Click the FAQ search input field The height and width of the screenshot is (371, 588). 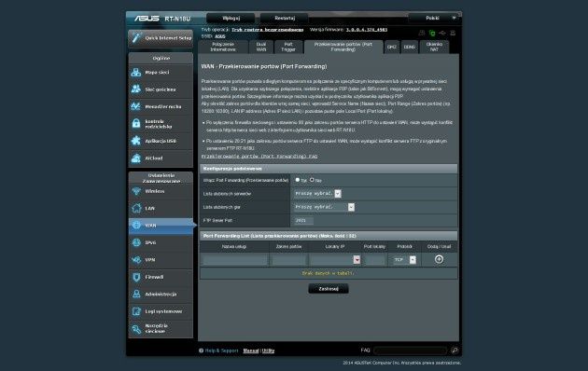pyautogui.click(x=411, y=350)
